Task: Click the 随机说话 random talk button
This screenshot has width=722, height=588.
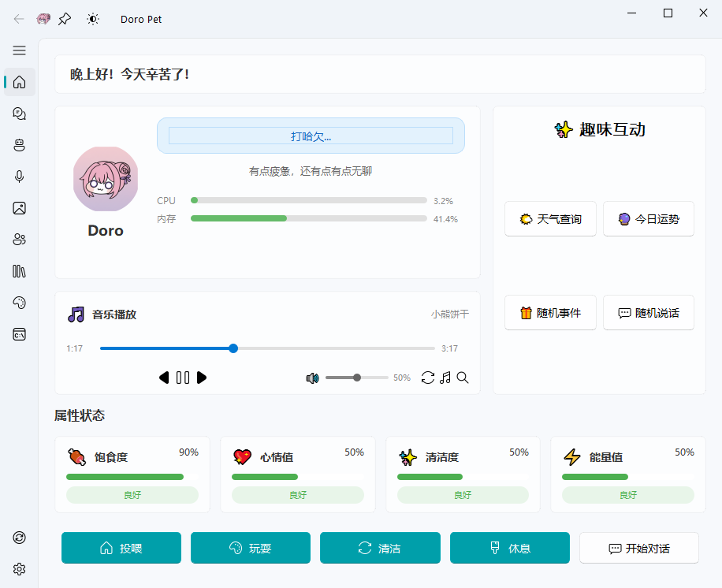Action: [649, 313]
